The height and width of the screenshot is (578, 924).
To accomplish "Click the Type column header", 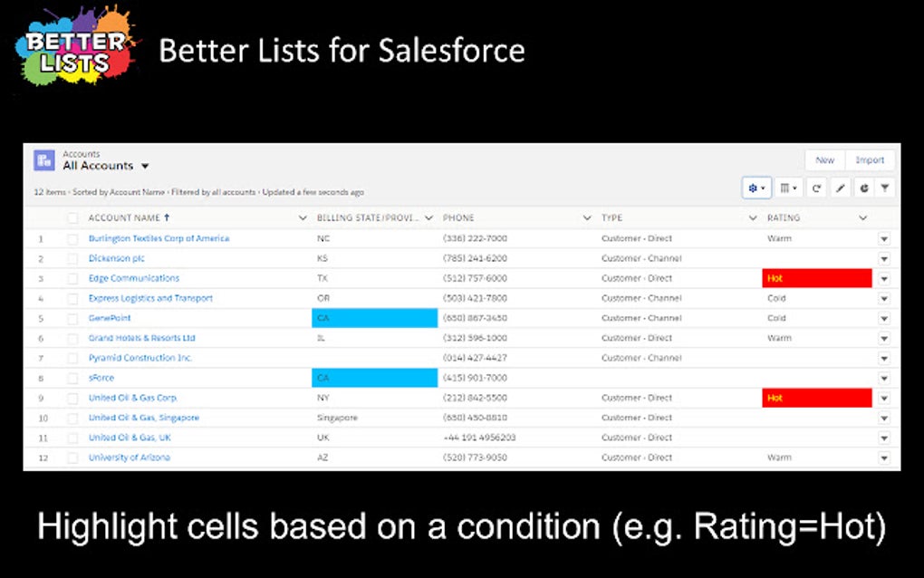I will [611, 217].
